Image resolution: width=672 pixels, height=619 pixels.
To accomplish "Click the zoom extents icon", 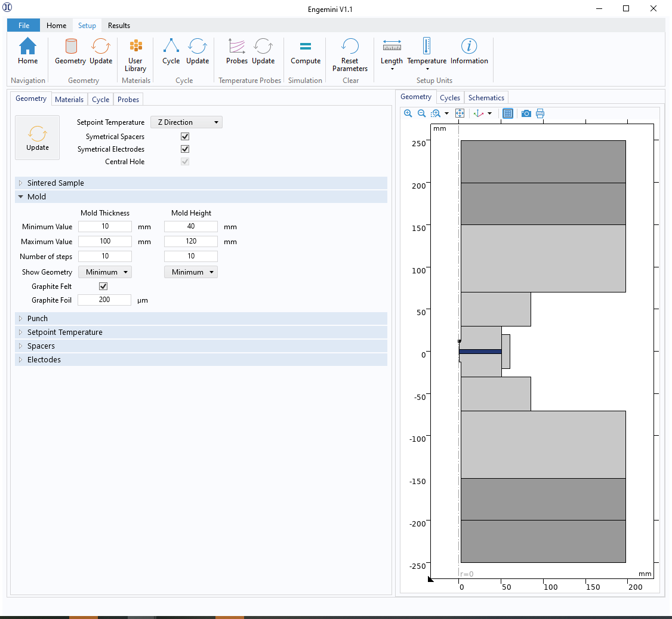I will click(460, 113).
